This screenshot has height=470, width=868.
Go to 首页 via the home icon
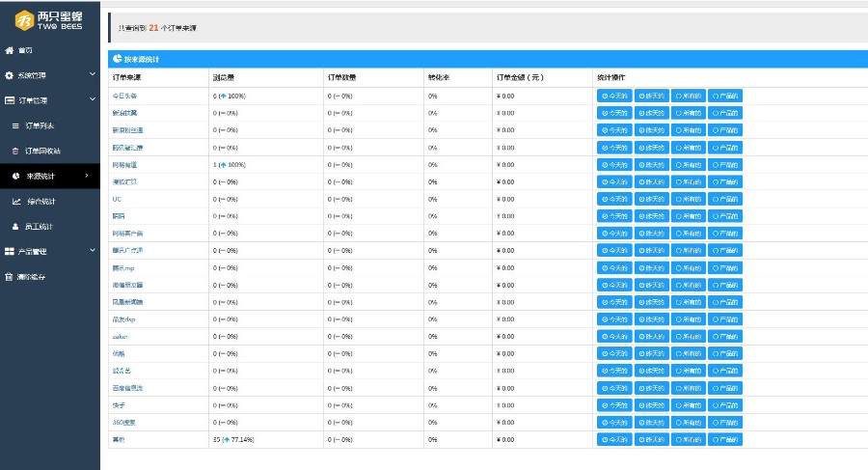(x=10, y=50)
